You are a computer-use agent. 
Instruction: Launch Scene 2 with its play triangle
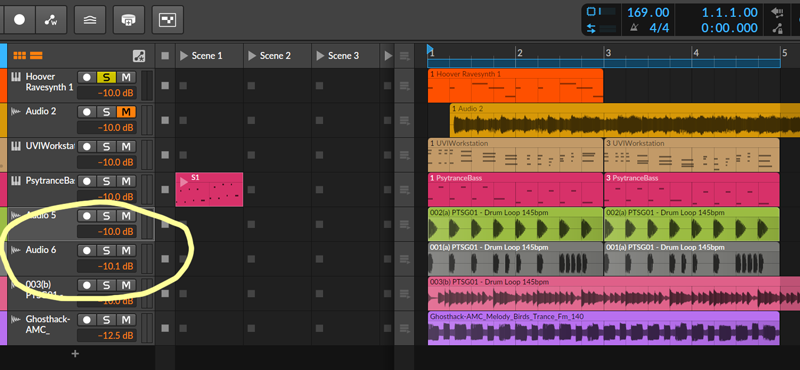(x=252, y=56)
